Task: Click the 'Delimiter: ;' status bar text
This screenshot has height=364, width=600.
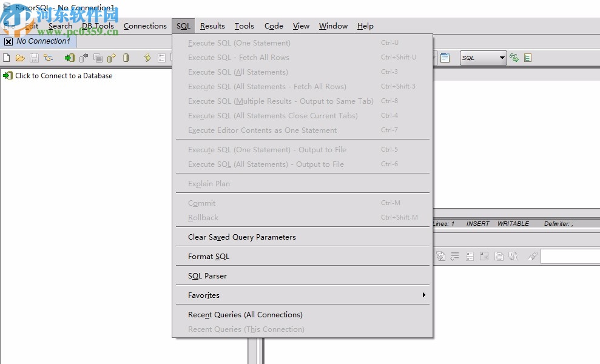Action: 559,223
